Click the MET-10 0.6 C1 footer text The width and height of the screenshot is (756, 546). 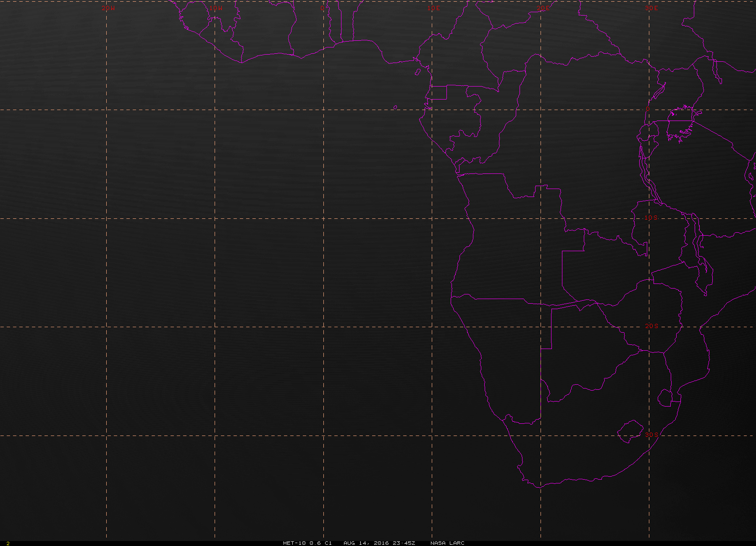coord(307,543)
